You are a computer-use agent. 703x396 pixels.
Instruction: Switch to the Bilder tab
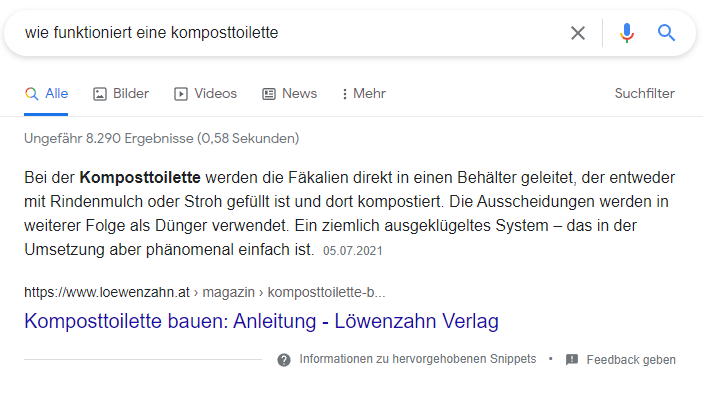click(x=121, y=94)
